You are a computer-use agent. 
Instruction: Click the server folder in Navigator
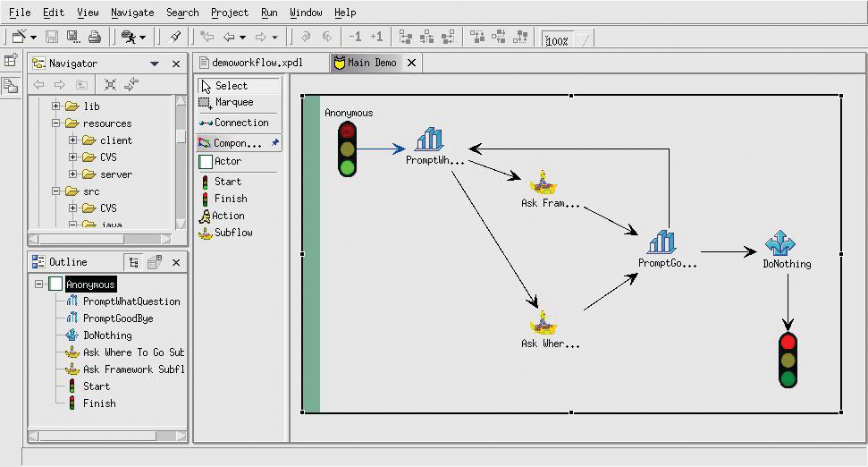click(x=116, y=174)
